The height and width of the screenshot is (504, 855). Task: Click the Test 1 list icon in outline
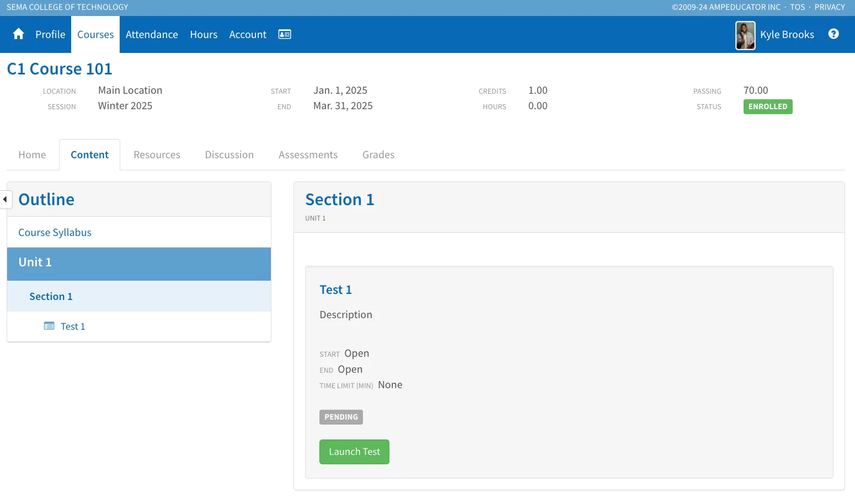click(x=49, y=326)
